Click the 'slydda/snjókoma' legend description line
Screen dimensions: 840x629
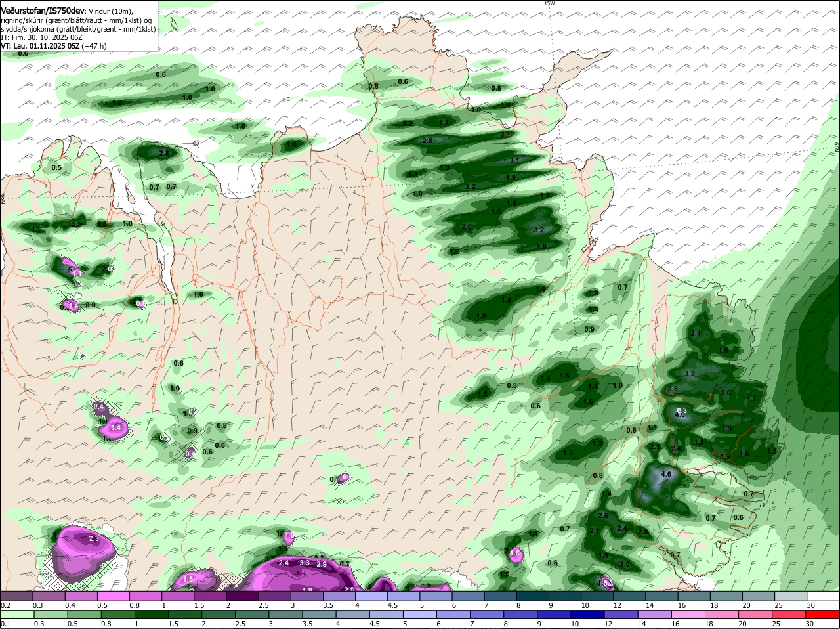point(78,29)
